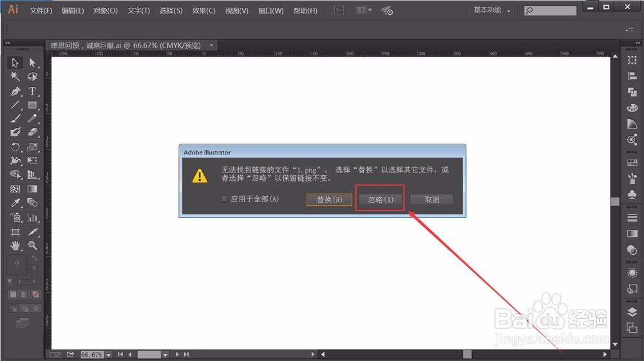Select the Symbol Sprayer tool

(x=15, y=218)
